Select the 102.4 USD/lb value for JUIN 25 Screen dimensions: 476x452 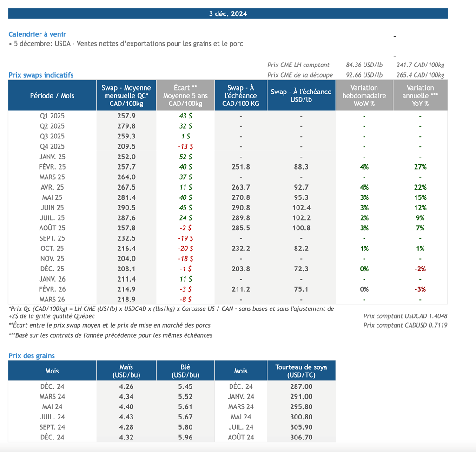[x=301, y=208]
